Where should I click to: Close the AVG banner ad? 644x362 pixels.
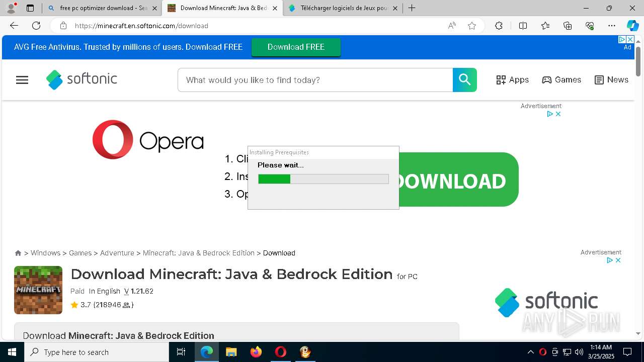pyautogui.click(x=630, y=39)
